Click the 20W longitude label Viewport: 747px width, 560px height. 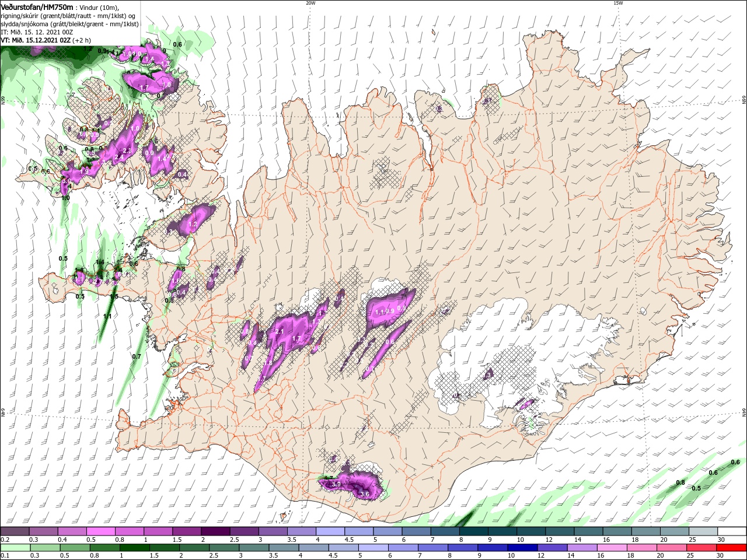pyautogui.click(x=310, y=3)
